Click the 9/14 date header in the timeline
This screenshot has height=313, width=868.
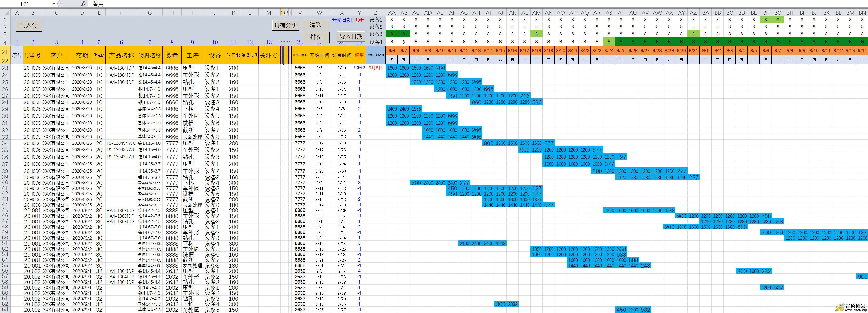[862, 51]
